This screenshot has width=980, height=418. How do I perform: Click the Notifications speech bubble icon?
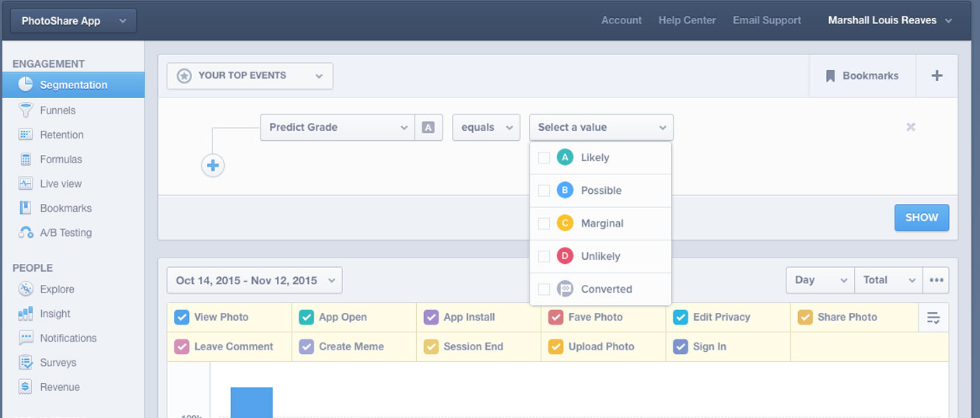26,338
